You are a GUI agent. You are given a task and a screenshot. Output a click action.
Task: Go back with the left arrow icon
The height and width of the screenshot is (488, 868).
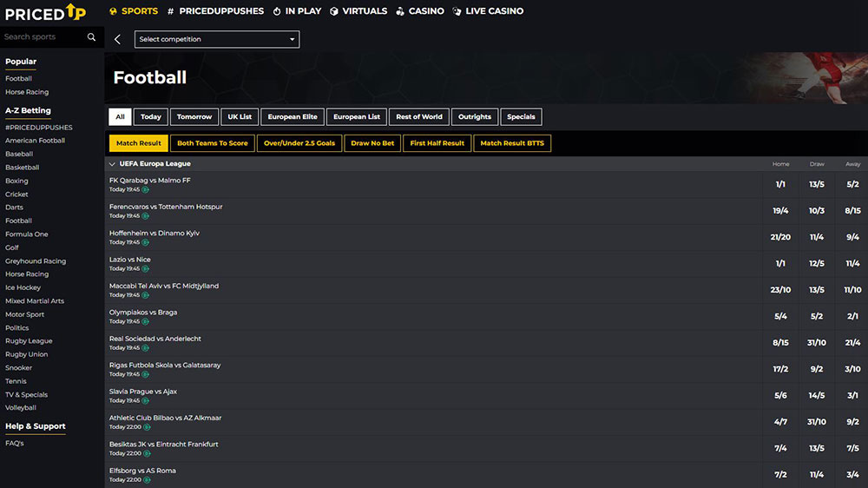tap(117, 39)
